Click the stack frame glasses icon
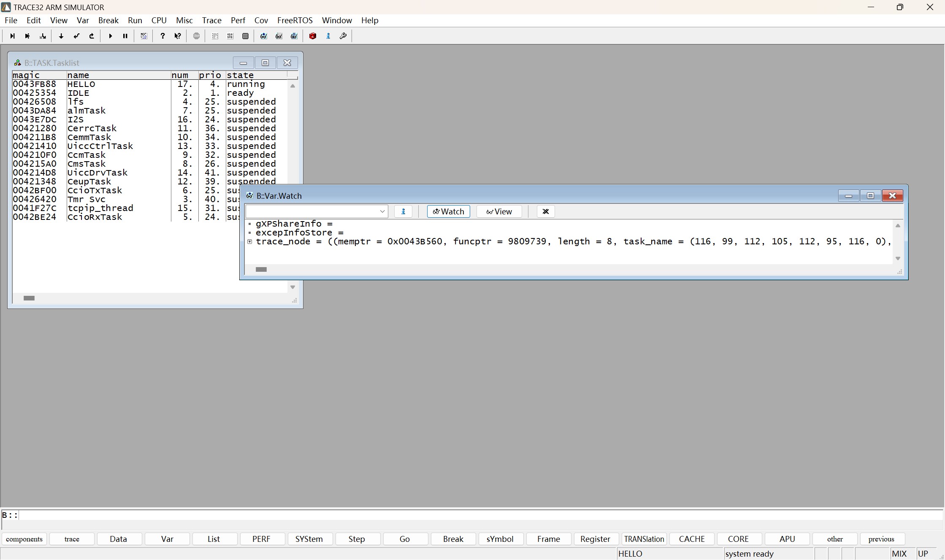Screen dimensions: 945x560 coord(294,36)
